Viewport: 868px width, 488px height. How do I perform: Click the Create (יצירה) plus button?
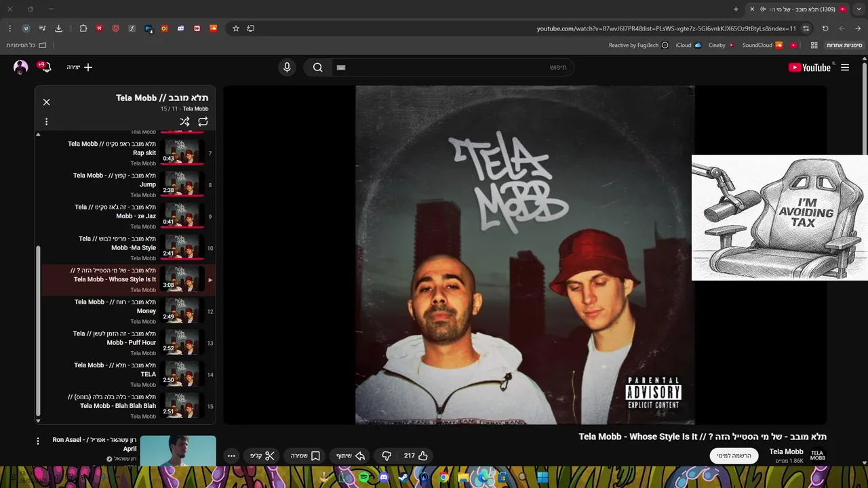[79, 67]
